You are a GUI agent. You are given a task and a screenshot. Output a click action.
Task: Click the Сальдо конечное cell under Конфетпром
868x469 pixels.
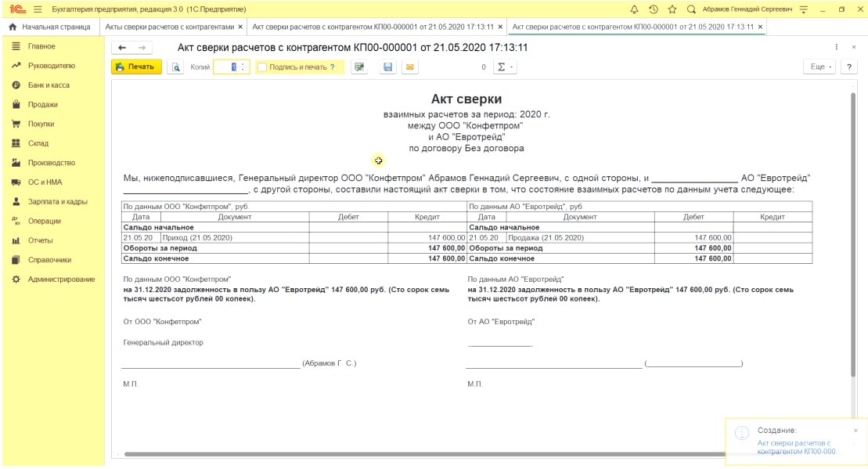(215, 258)
